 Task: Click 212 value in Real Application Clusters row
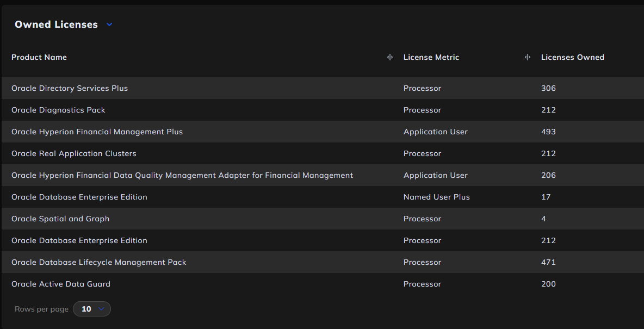(x=548, y=153)
